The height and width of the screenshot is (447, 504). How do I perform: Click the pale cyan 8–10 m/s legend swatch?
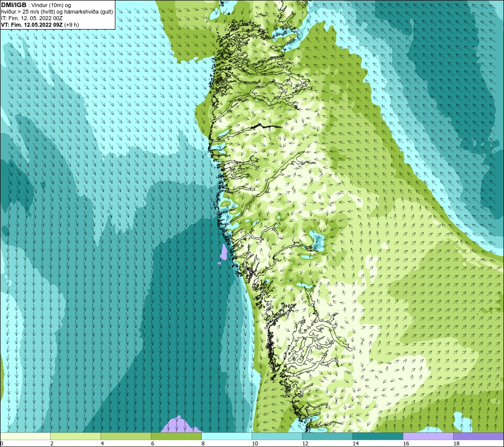point(227,436)
